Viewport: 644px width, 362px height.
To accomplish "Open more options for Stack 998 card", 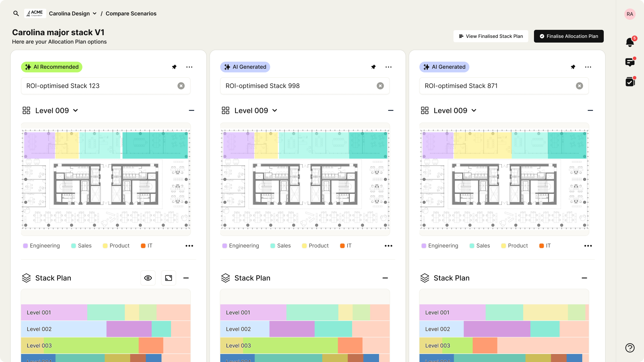I will 388,67.
